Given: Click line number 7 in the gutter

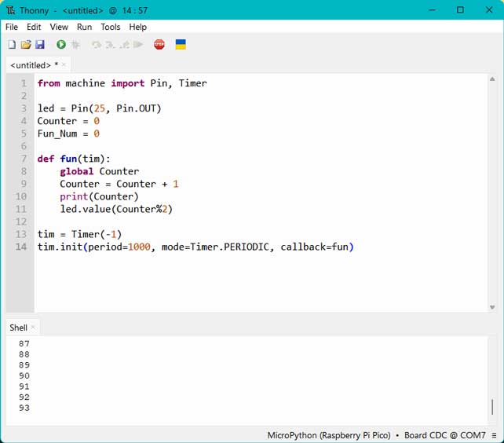Looking at the screenshot, I should tap(24, 159).
